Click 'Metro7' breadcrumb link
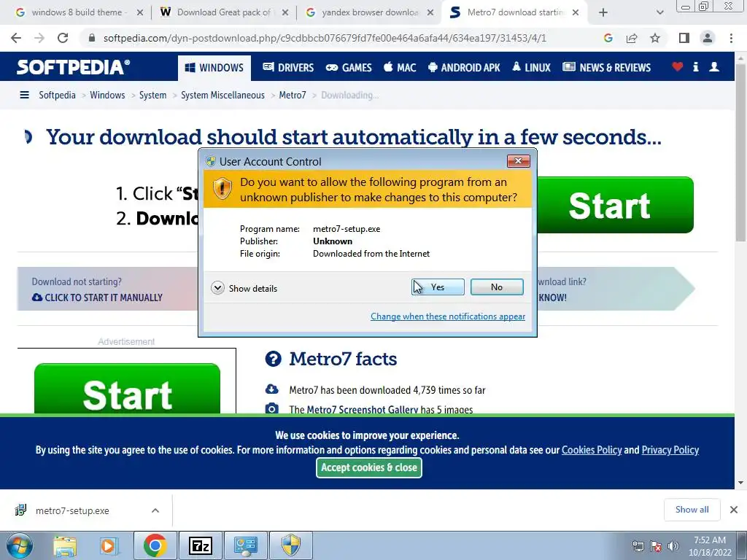The image size is (747, 560). (293, 96)
